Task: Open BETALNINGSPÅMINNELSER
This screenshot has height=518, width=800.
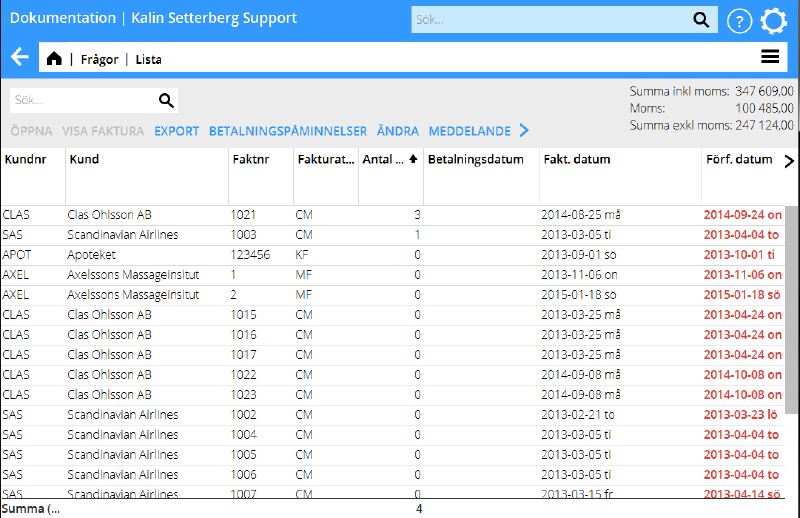Action: [288, 131]
